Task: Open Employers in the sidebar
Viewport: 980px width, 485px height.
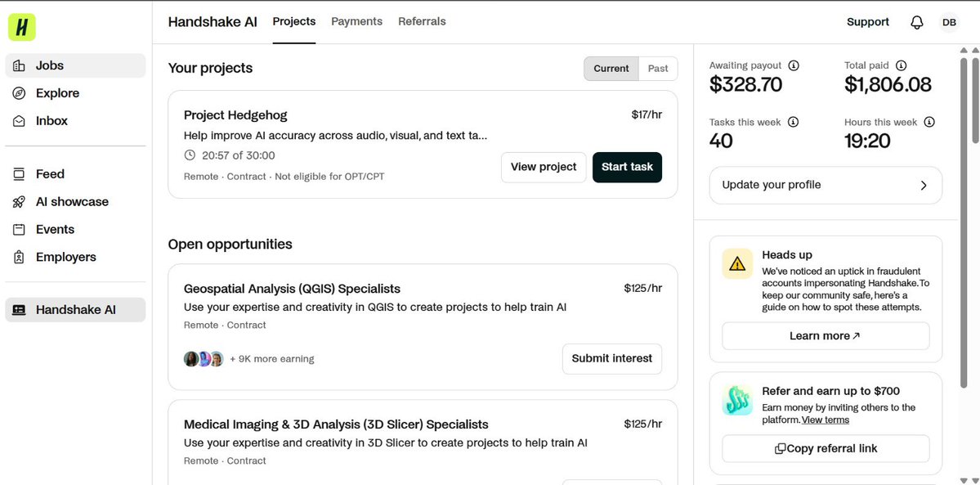Action: pos(76,257)
